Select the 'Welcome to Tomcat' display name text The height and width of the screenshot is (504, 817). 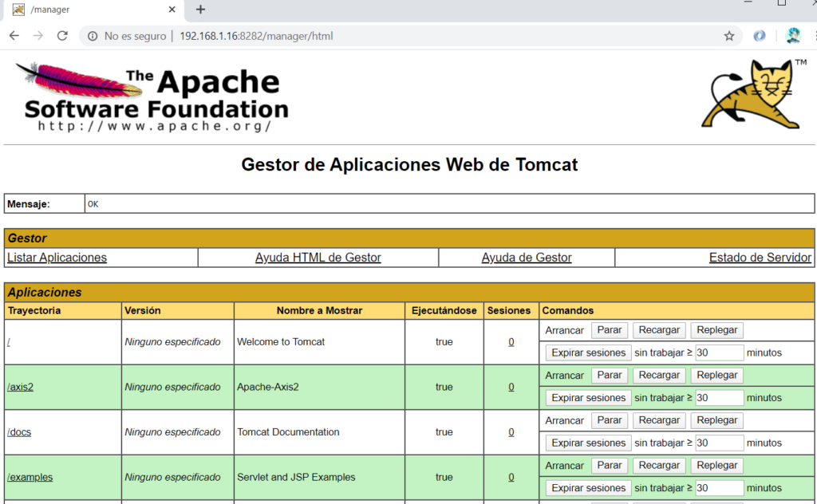point(281,342)
